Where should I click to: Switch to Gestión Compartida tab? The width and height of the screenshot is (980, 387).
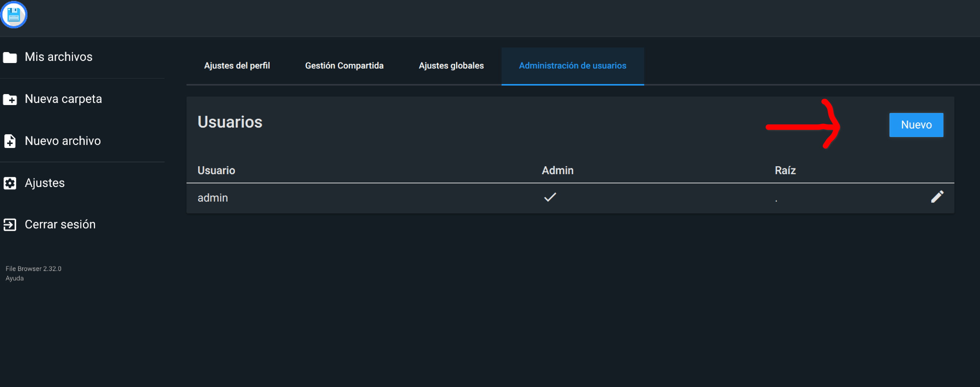(344, 66)
